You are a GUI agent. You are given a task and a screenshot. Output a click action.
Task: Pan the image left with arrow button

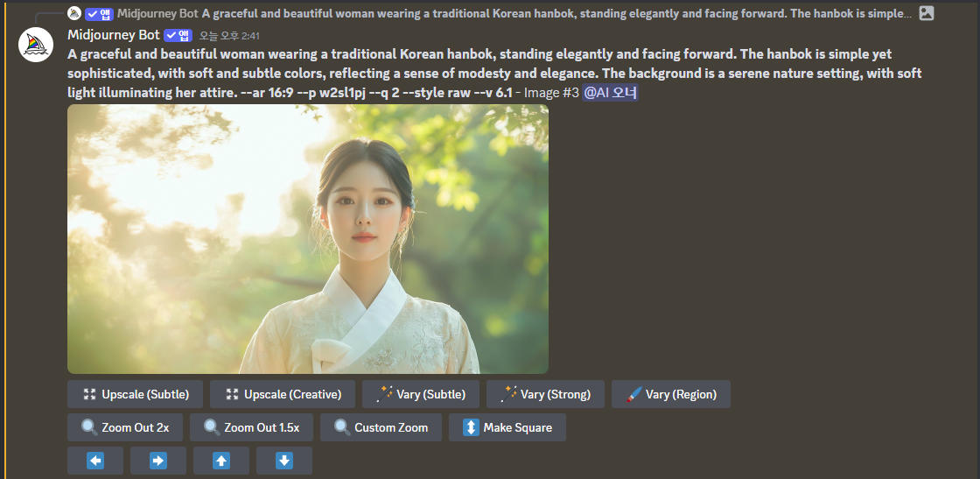point(95,461)
